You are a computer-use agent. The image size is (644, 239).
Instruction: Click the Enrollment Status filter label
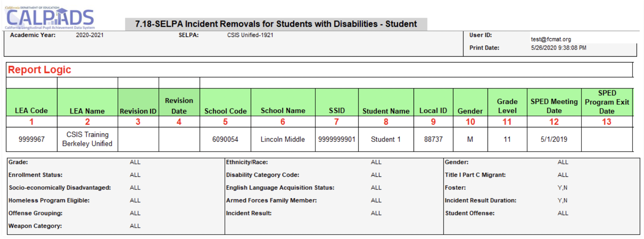(35, 175)
